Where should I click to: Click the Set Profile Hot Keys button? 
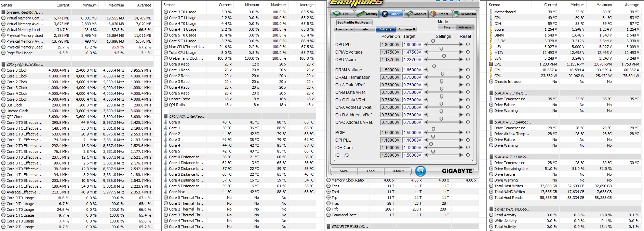coord(354,22)
